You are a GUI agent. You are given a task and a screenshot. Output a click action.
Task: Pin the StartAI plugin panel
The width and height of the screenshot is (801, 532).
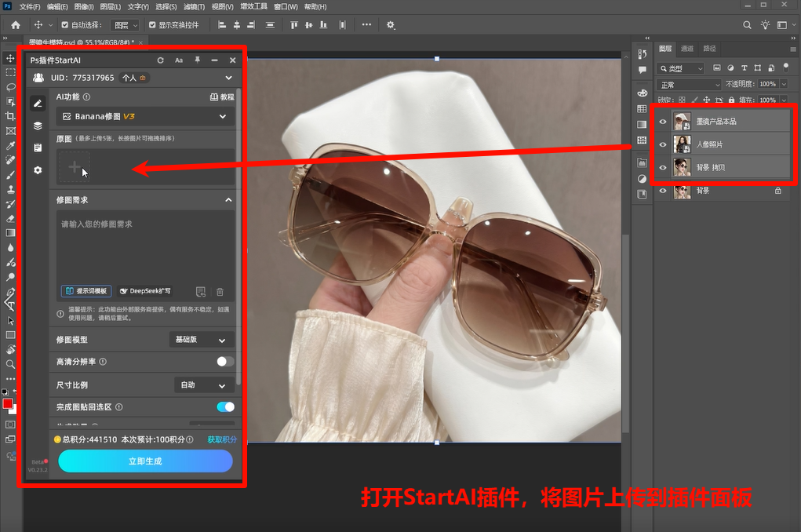[x=197, y=60]
